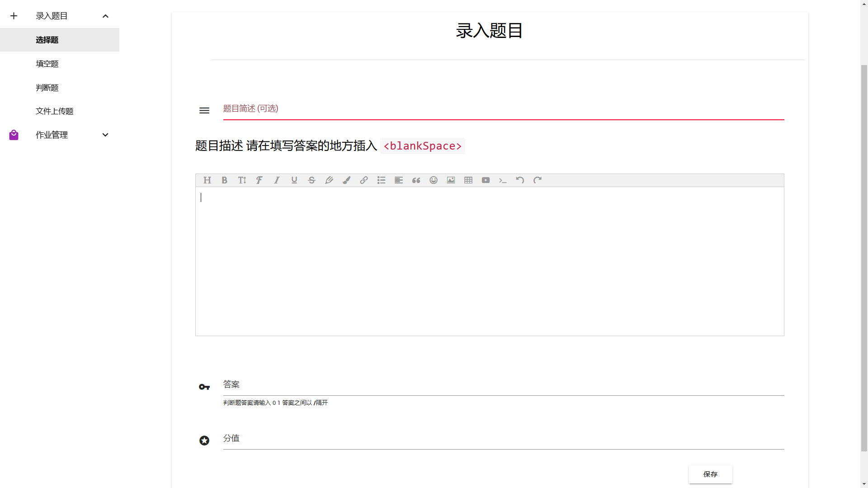Image resolution: width=868 pixels, height=488 pixels.
Task: Open the background color brush tool
Action: click(346, 180)
